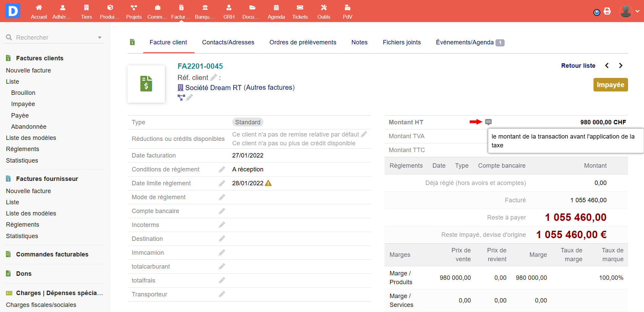Open the user avatar dropdown menu
Image resolution: width=644 pixels, height=312 pixels.
[629, 11]
